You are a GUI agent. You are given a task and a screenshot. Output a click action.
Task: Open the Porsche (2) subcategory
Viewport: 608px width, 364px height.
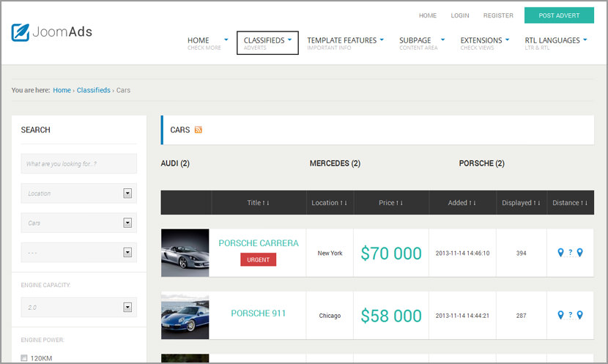pyautogui.click(x=481, y=163)
